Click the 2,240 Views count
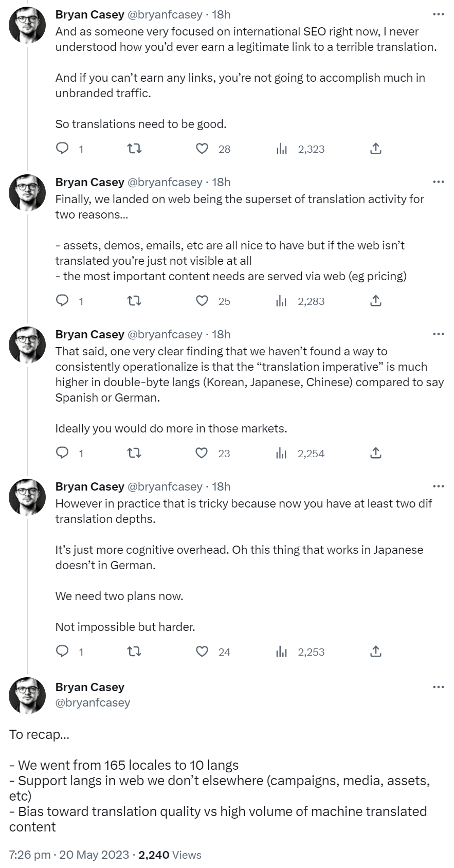This screenshot has height=868, width=454. click(170, 855)
